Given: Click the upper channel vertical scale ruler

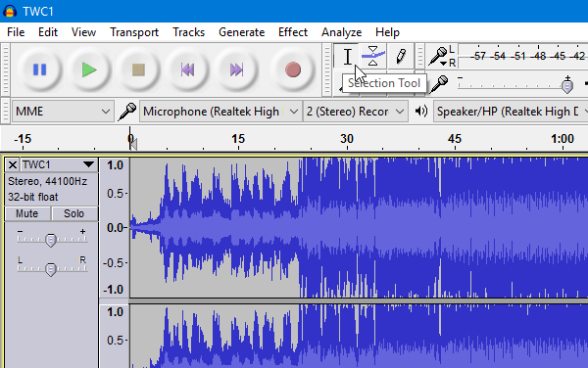Looking at the screenshot, I should 115,228.
